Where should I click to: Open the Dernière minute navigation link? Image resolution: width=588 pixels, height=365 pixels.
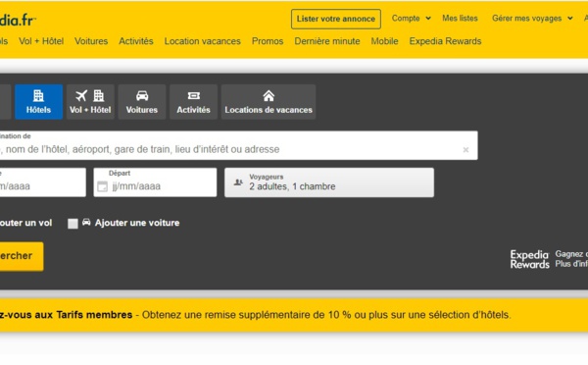[327, 41]
